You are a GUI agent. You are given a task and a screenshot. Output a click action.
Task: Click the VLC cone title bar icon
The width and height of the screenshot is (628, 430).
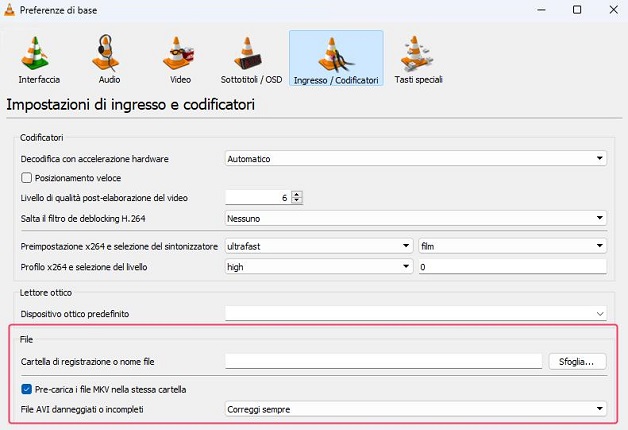coord(9,10)
